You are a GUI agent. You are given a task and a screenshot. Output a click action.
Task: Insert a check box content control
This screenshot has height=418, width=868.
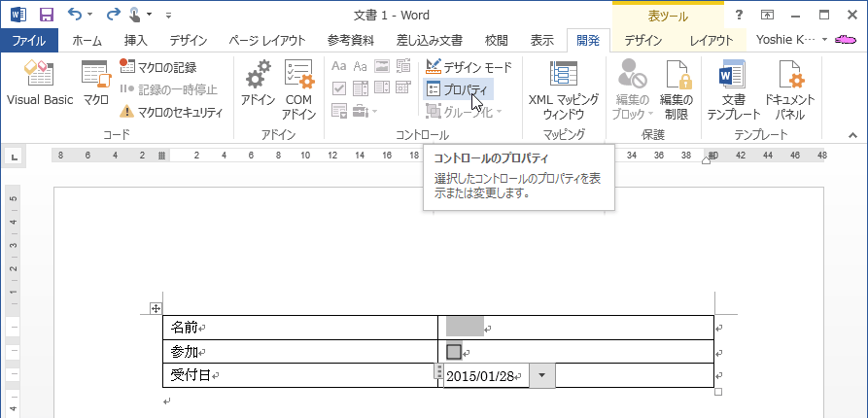[339, 88]
